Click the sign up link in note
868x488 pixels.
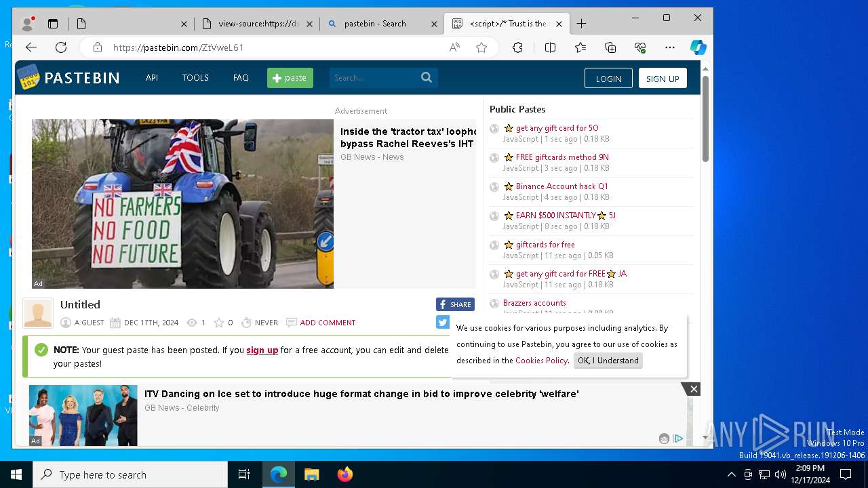click(262, 350)
